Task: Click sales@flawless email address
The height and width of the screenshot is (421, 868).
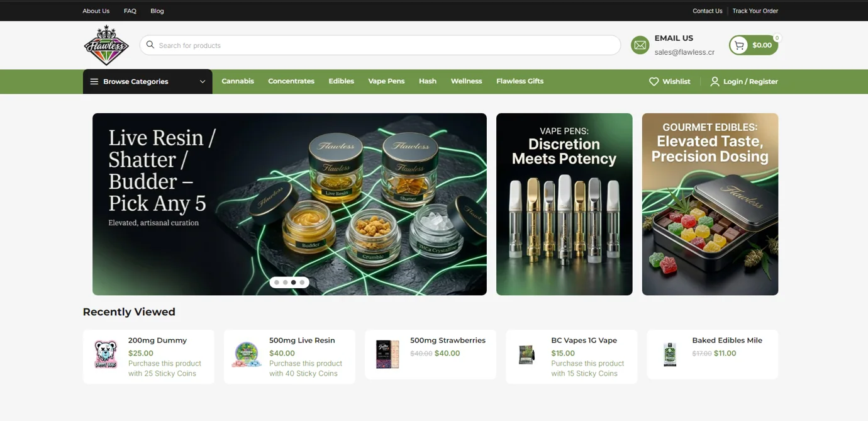Action: click(684, 52)
